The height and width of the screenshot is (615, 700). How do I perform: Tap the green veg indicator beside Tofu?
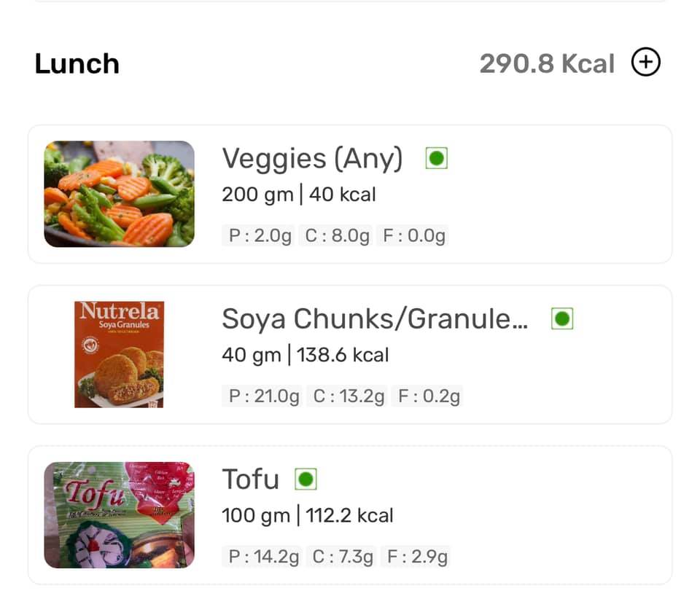[306, 479]
